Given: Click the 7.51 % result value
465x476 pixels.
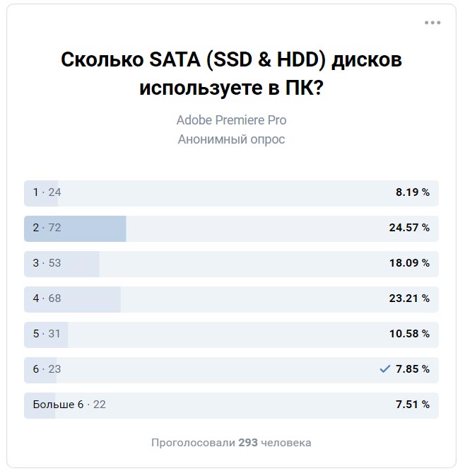Looking at the screenshot, I should [413, 405].
